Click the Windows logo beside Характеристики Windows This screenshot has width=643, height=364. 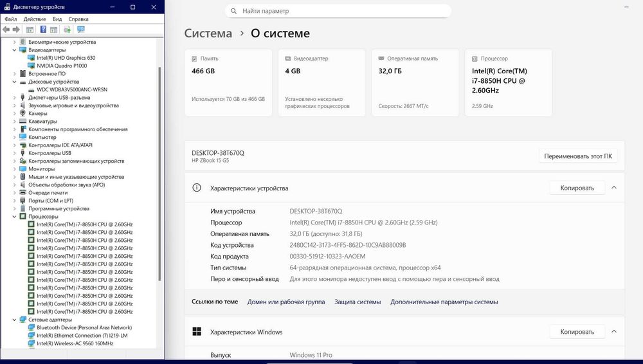(197, 332)
